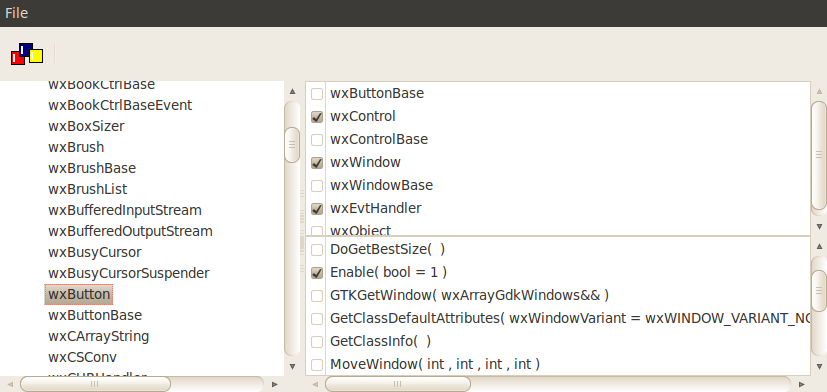Image resolution: width=827 pixels, height=392 pixels.
Task: Select wxBusyCursorSuspender in the class list
Action: (x=129, y=273)
